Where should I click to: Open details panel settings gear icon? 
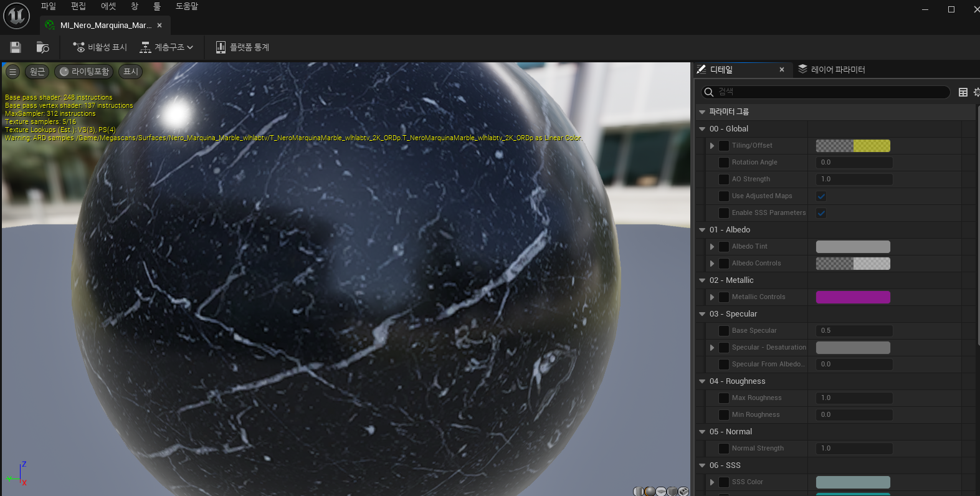coord(977,92)
